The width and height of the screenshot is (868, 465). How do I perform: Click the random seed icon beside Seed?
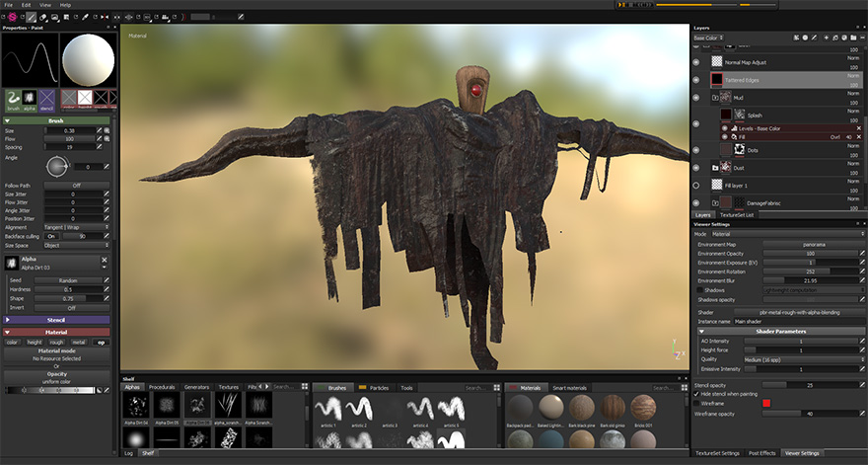click(107, 280)
